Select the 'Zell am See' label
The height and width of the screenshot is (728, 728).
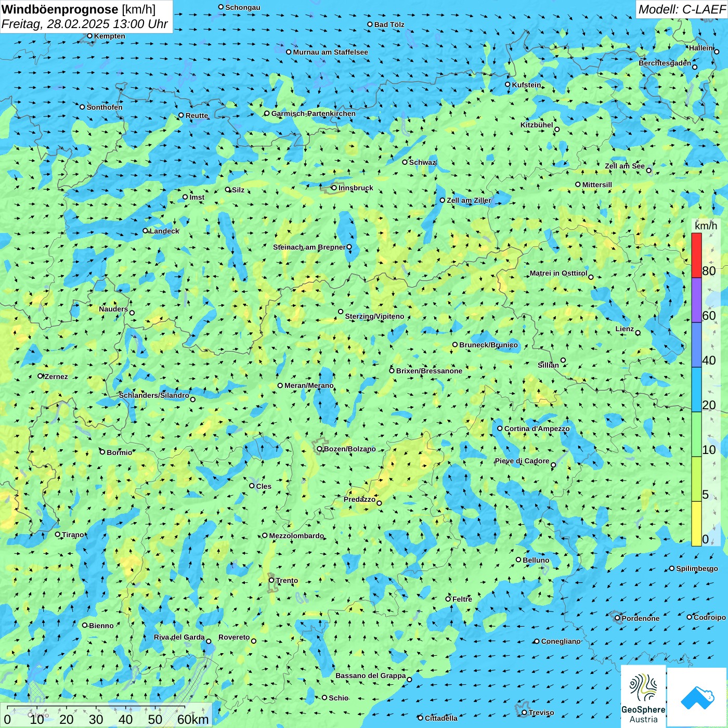coord(625,166)
